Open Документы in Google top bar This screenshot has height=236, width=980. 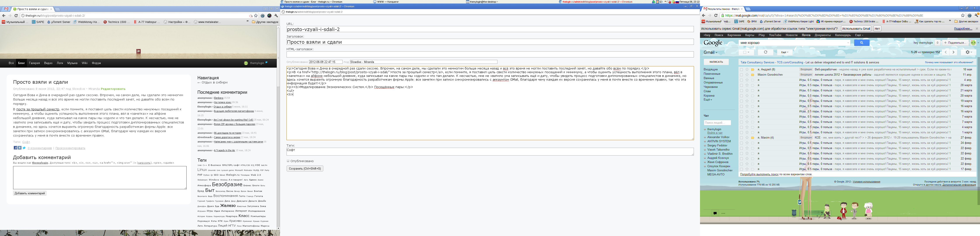(822, 35)
